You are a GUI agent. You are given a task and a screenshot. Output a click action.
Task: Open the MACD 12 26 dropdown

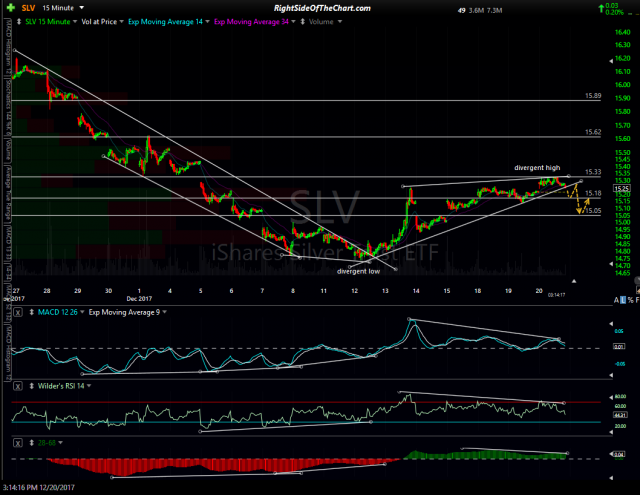click(82, 312)
